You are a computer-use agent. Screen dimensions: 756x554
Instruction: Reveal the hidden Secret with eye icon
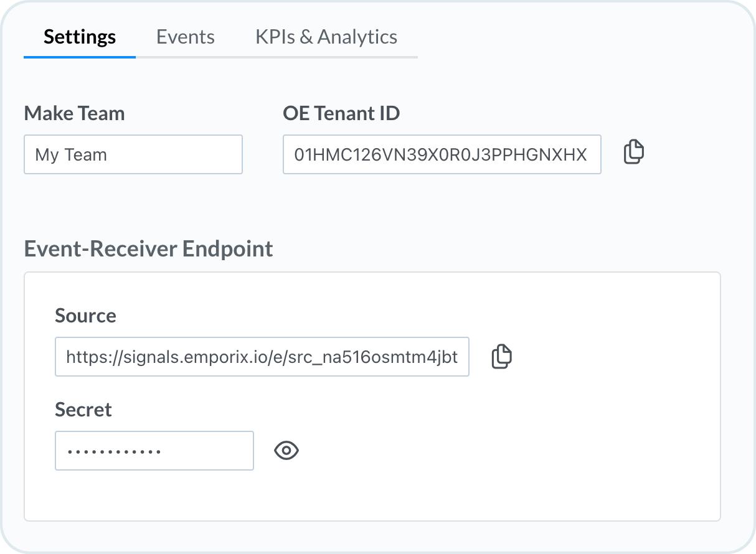tap(286, 450)
